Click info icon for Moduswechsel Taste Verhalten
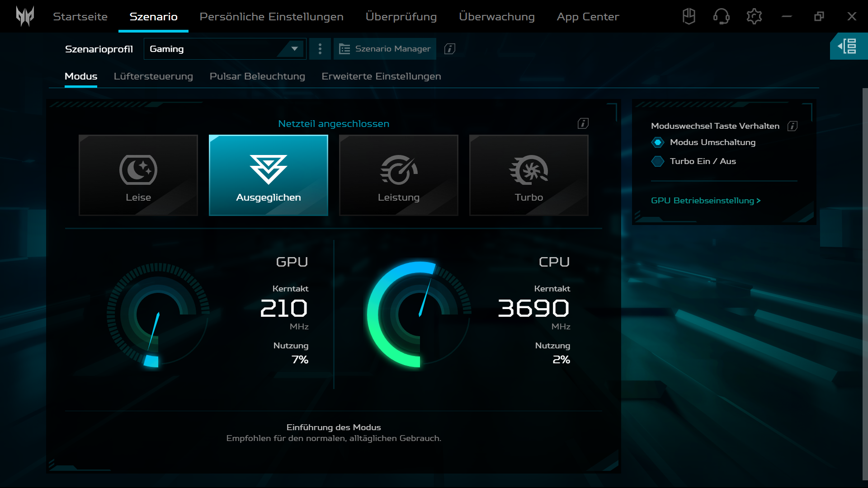Screen dimensions: 868x488 click(792, 126)
